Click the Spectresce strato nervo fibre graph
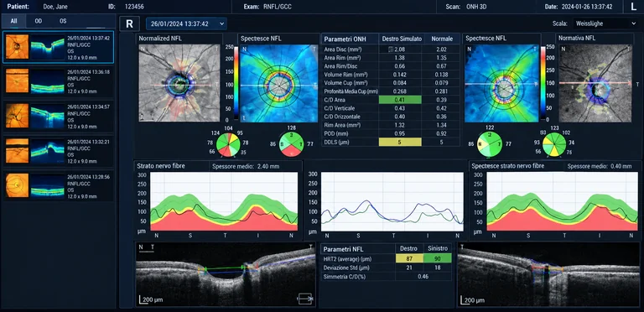Image resolution: width=644 pixels, height=312 pixels. tap(562, 201)
